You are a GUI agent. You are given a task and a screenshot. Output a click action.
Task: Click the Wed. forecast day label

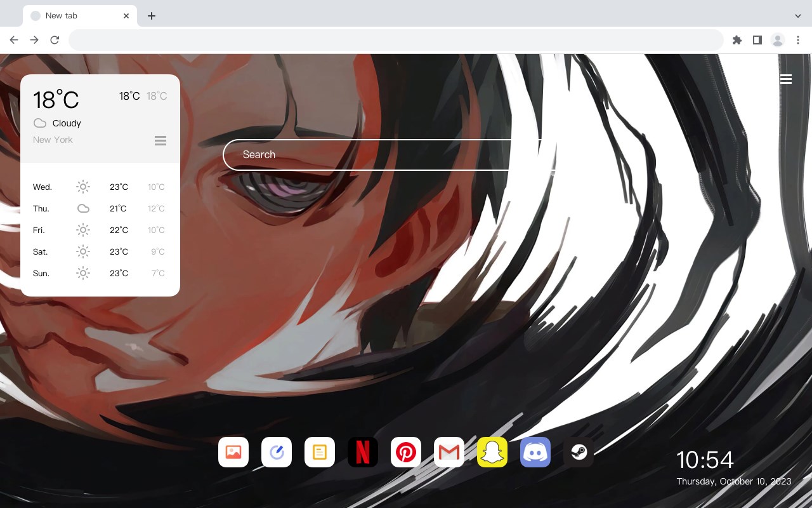(43, 187)
